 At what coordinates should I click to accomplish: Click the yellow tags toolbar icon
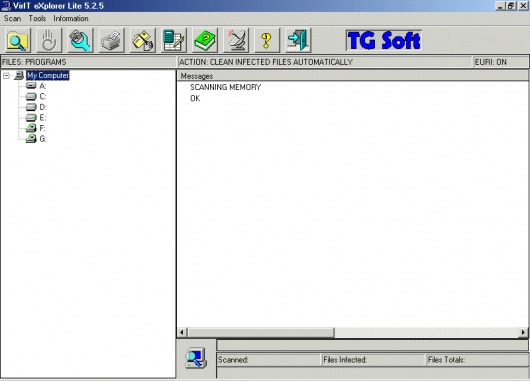pos(143,41)
